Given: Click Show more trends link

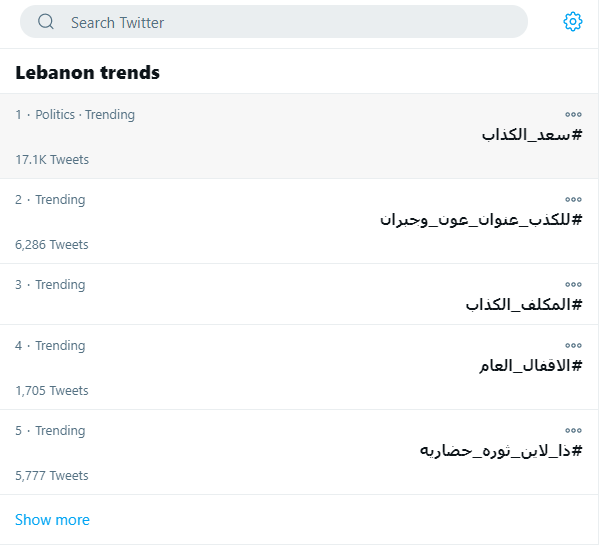Looking at the screenshot, I should tap(52, 520).
